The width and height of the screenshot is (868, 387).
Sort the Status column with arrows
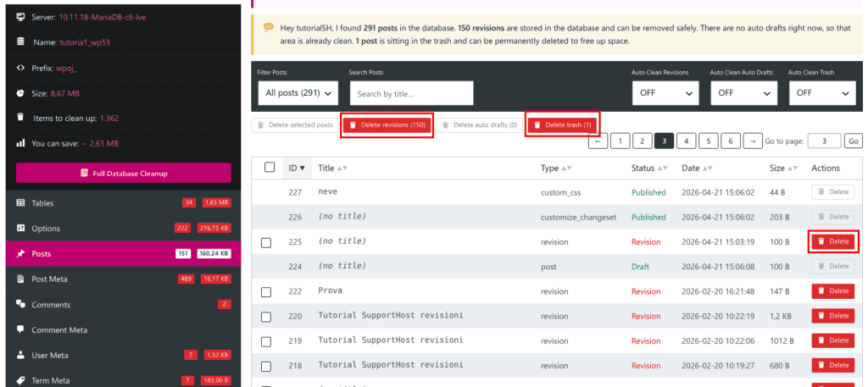click(x=663, y=168)
